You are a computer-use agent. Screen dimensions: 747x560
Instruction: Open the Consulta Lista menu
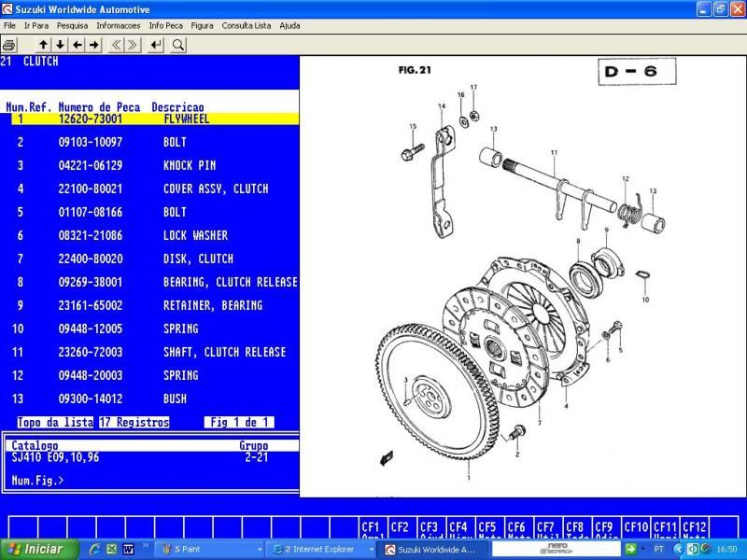(x=247, y=26)
